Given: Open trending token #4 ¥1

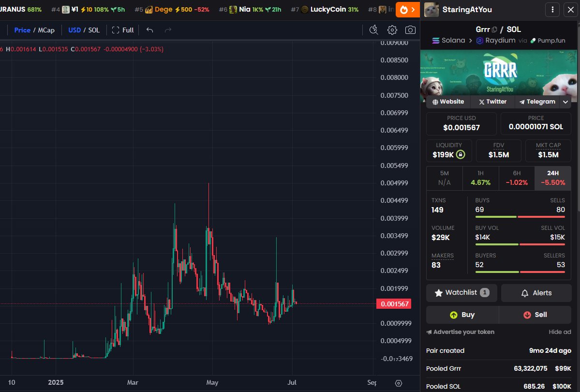Looking at the screenshot, I should [x=88, y=10].
